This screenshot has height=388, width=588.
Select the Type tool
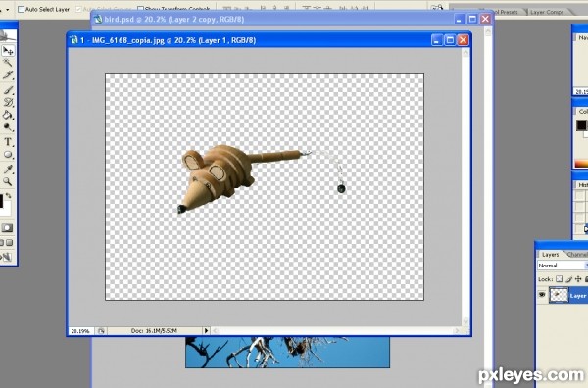tap(8, 142)
